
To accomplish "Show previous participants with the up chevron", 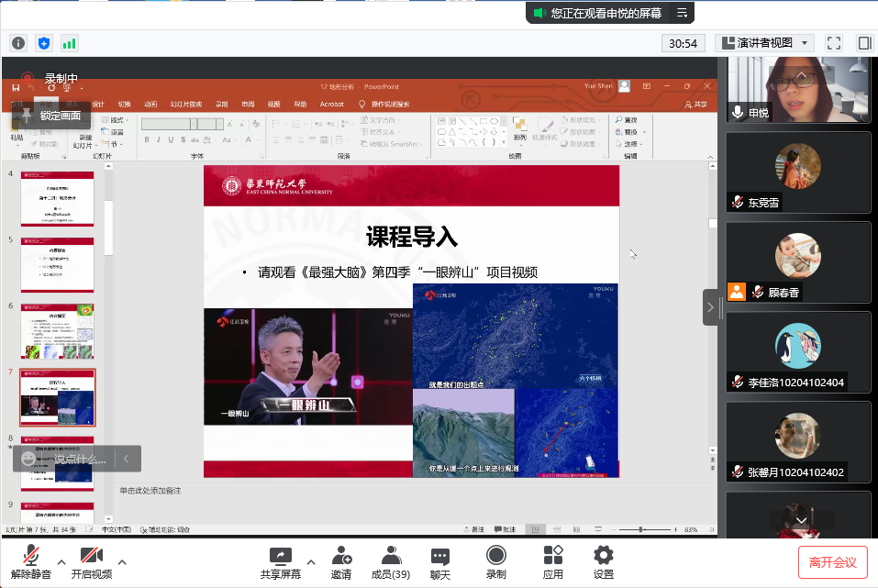I will click(x=801, y=75).
